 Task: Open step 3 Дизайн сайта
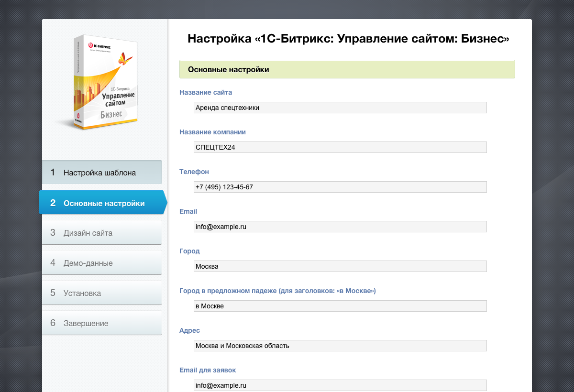[102, 233]
